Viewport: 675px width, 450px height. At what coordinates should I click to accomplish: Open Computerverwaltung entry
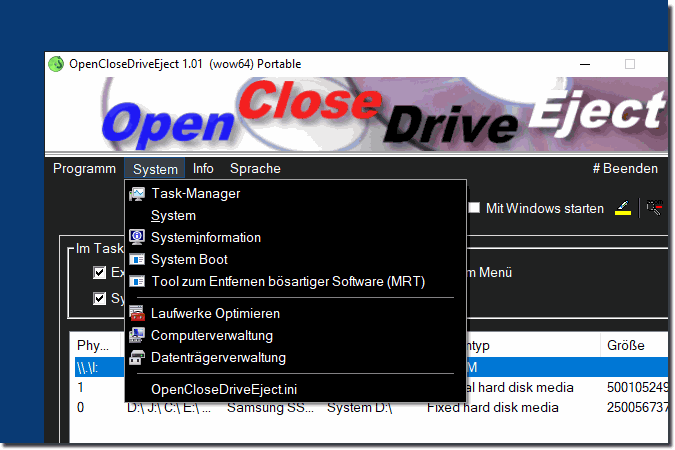click(295, 335)
